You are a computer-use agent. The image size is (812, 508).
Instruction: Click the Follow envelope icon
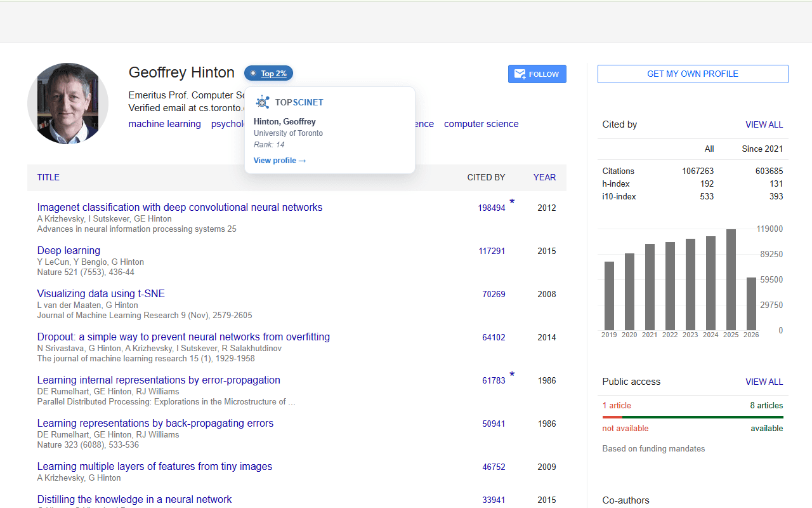point(520,74)
